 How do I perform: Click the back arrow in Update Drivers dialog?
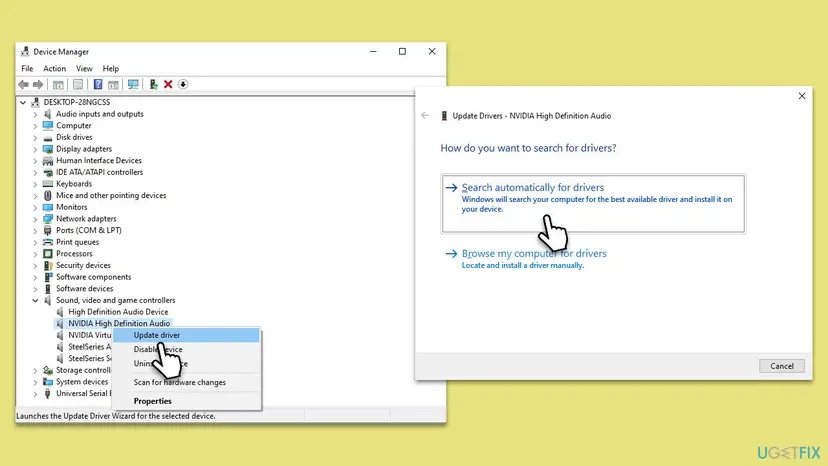[425, 116]
